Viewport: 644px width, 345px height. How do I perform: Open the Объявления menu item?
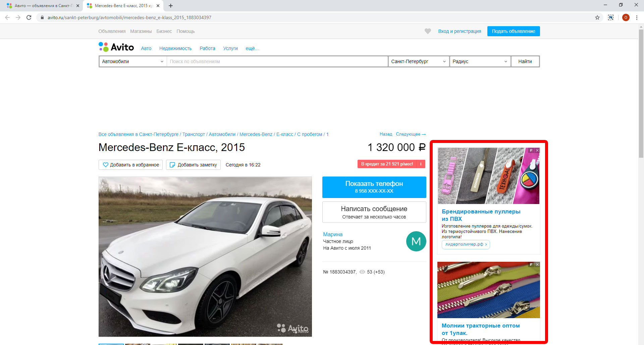(x=112, y=31)
